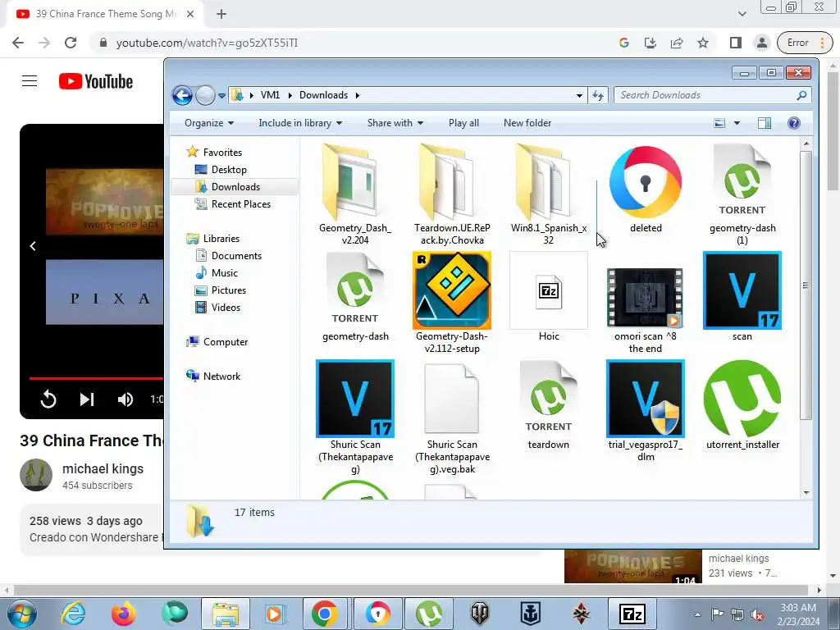Open a new Chrome tab
840x630 pixels.
(221, 15)
